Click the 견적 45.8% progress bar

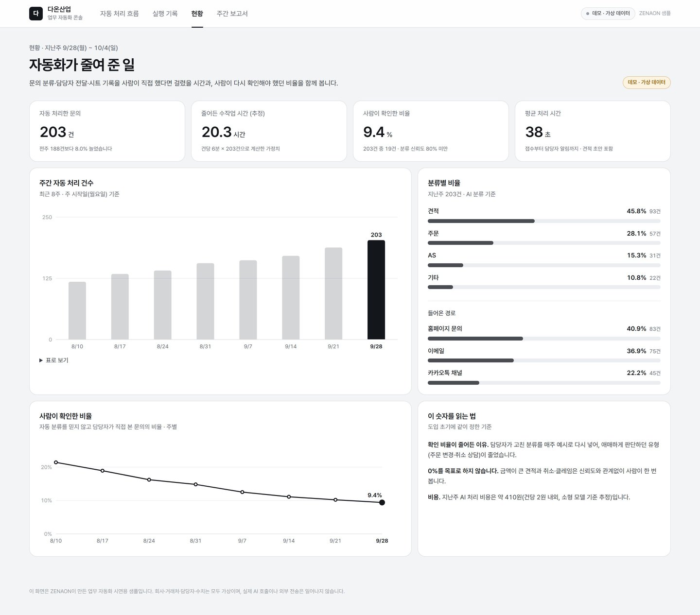(544, 221)
